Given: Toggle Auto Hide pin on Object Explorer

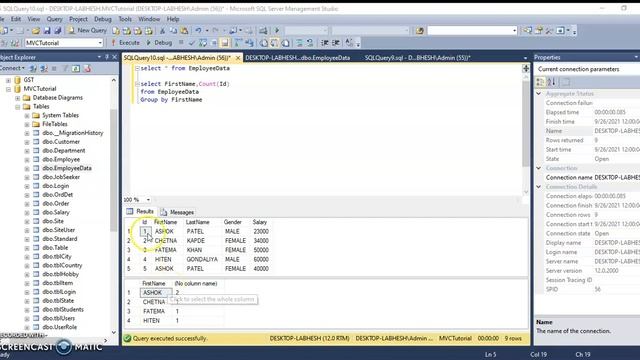Looking at the screenshot, I should click(107, 57).
